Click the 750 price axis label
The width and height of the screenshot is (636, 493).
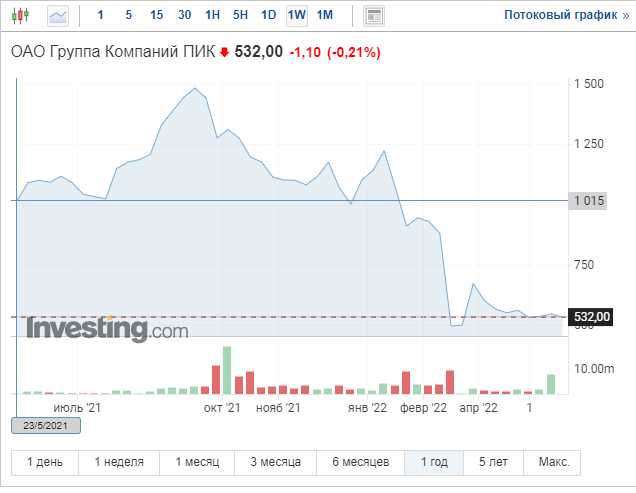[x=584, y=265]
